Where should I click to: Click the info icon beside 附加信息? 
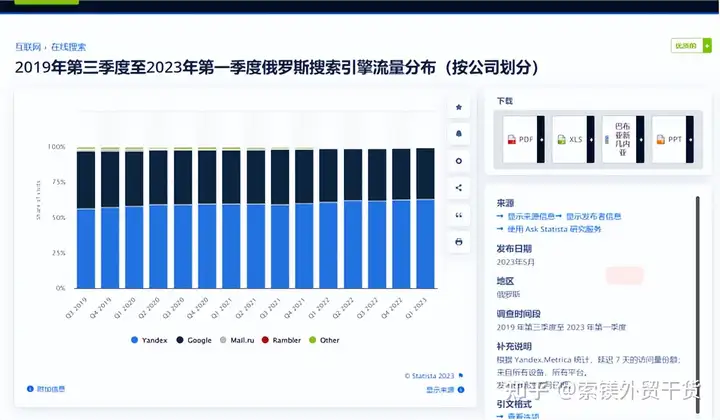(30, 389)
